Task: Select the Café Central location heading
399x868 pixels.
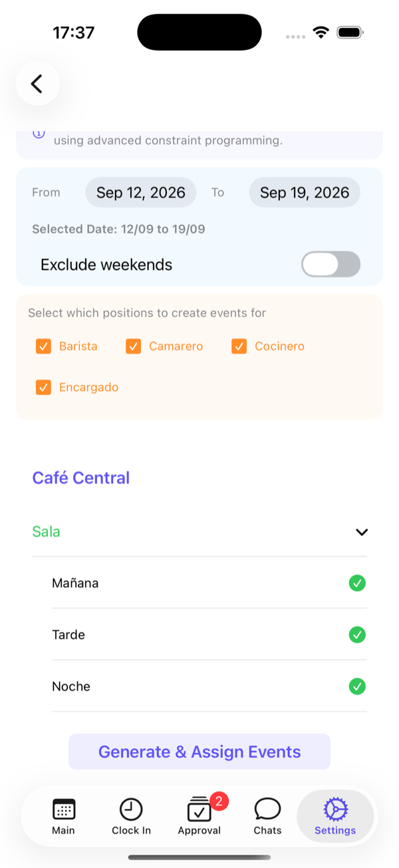Action: (81, 478)
